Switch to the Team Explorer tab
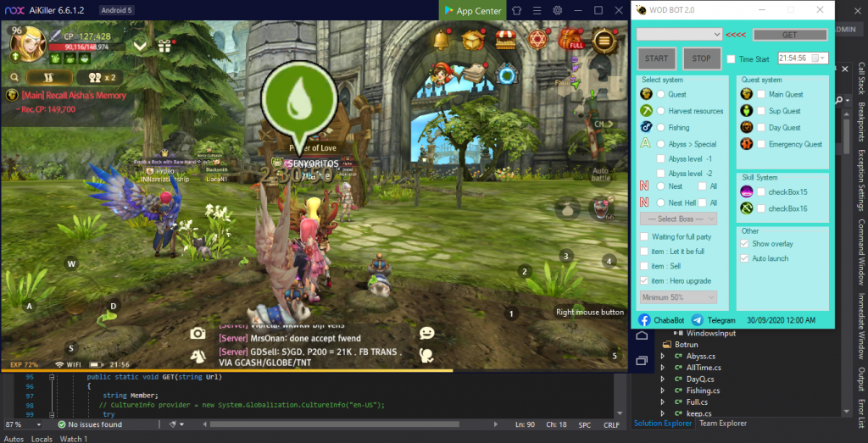The width and height of the screenshot is (868, 443). (723, 423)
